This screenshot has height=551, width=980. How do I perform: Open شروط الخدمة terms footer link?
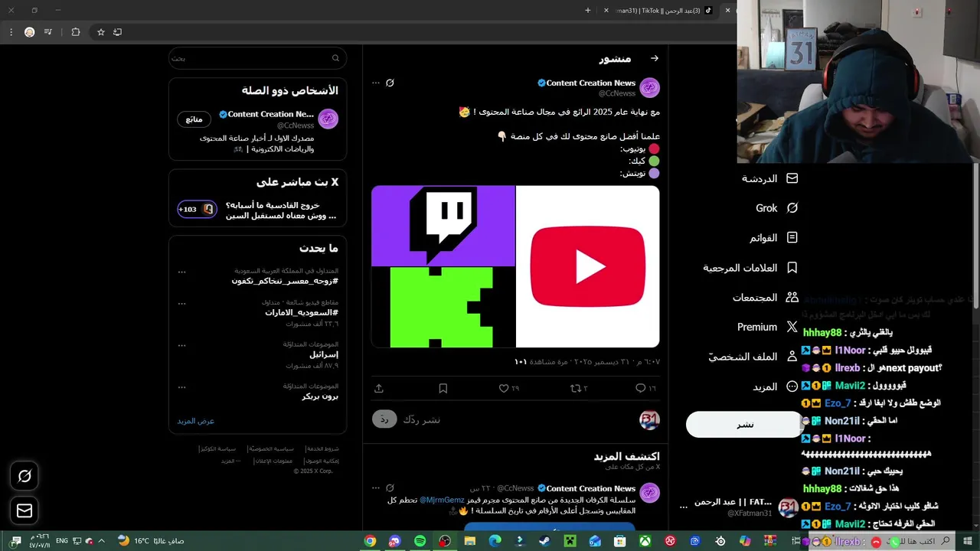(322, 449)
